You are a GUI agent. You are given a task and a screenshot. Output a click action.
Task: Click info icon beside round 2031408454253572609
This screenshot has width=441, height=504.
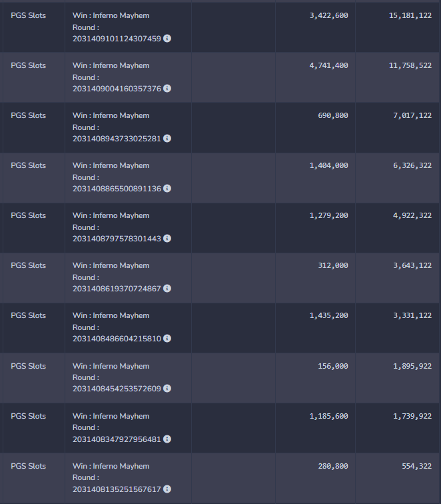167,389
